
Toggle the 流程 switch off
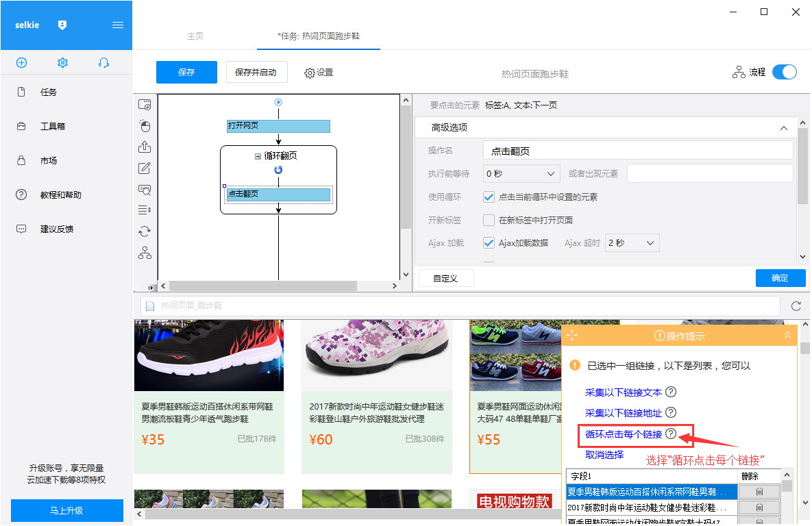784,72
